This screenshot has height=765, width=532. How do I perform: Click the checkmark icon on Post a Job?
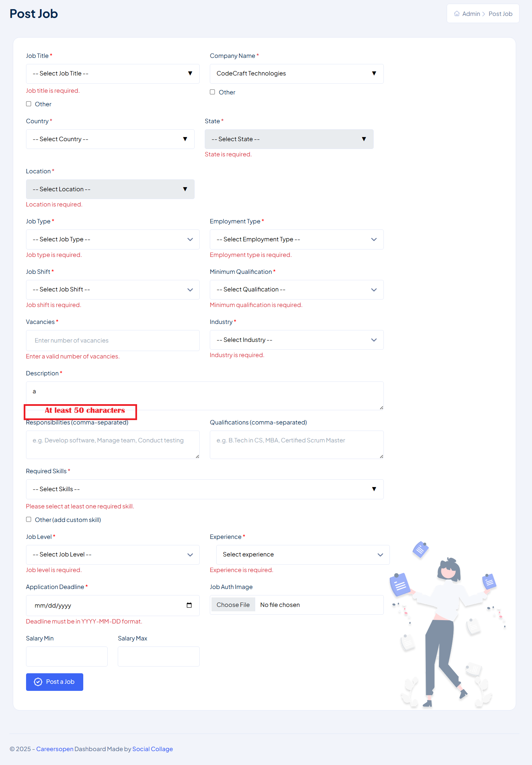point(38,682)
